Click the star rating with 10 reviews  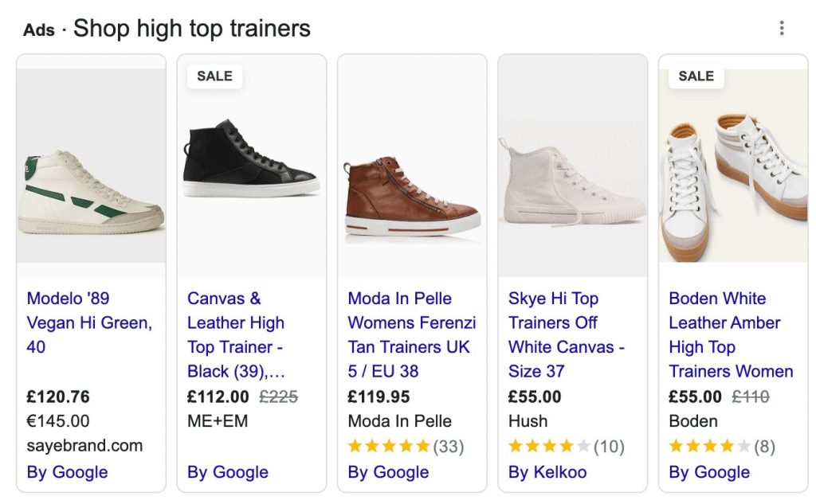tap(567, 446)
